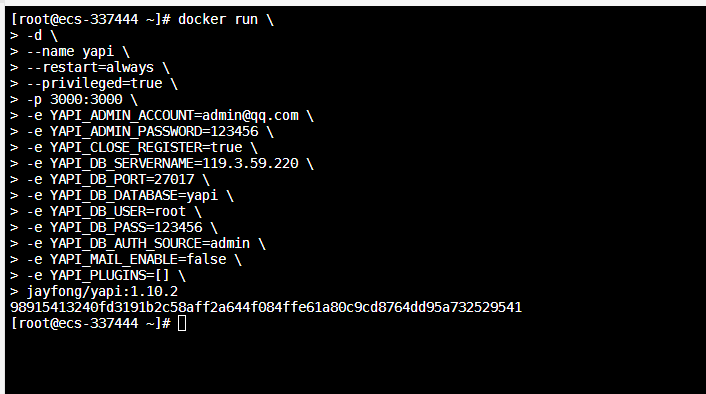This screenshot has height=394, width=706.
Task: Click the '-p 3000:3000' port mapping
Action: pyautogui.click(x=74, y=100)
